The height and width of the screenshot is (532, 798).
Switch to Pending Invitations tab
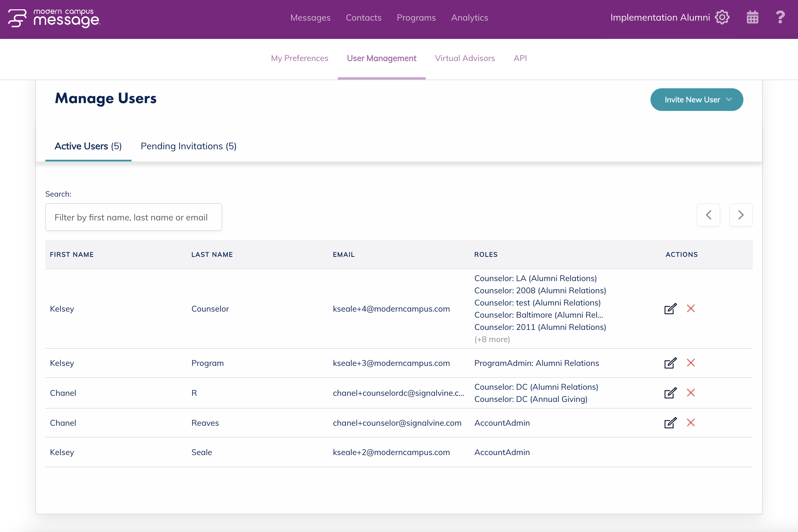click(188, 146)
